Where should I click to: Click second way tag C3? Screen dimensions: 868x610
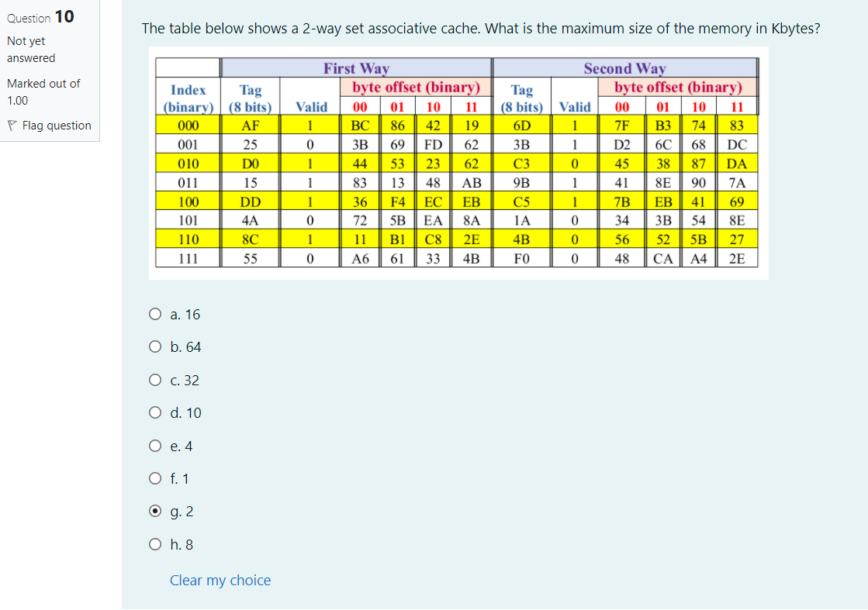(521, 164)
